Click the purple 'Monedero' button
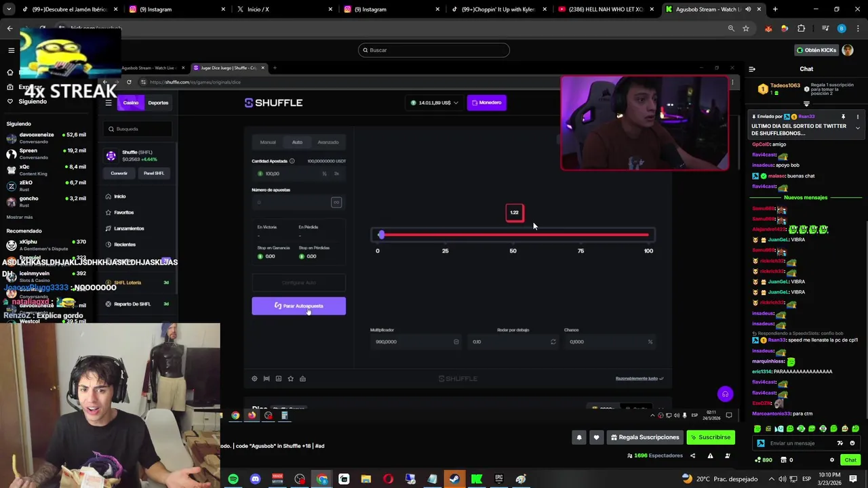 click(x=486, y=103)
